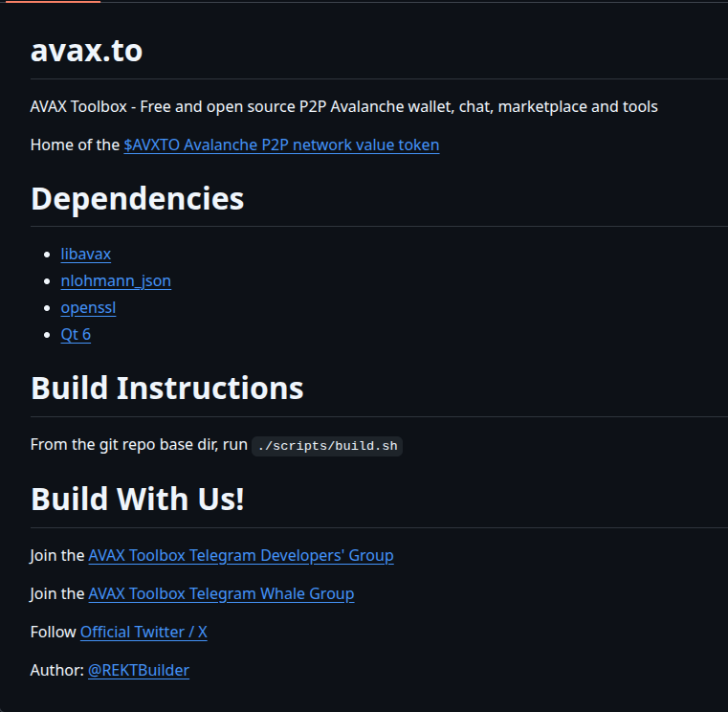This screenshot has width=728, height=712.
Task: Open the $AVXTO Avalanche P2P network value token link
Action: click(x=281, y=145)
